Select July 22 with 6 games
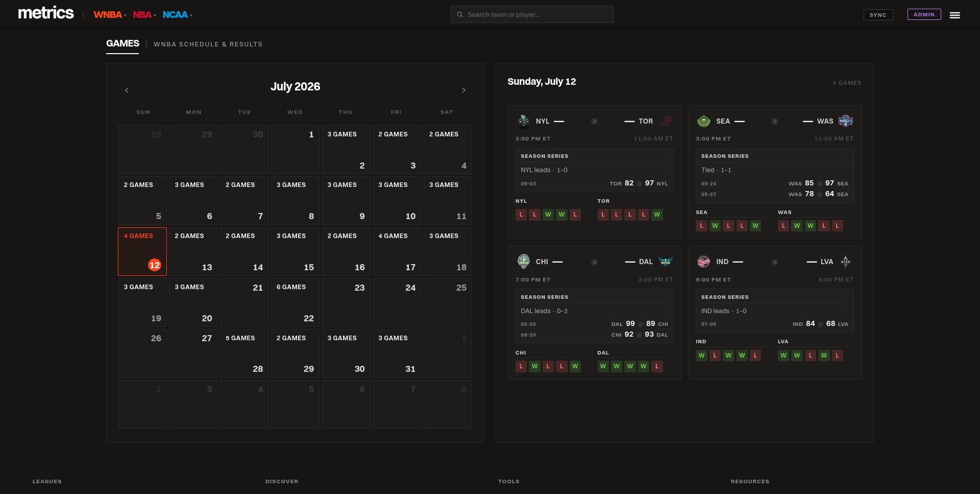Viewport: 980px width, 494px height. [295, 302]
